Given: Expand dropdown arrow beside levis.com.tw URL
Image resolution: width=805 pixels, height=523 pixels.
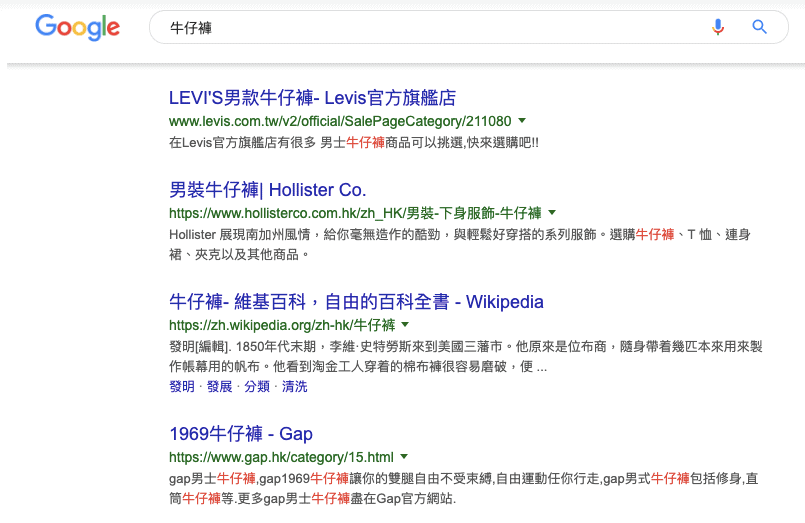Looking at the screenshot, I should coord(522,121).
